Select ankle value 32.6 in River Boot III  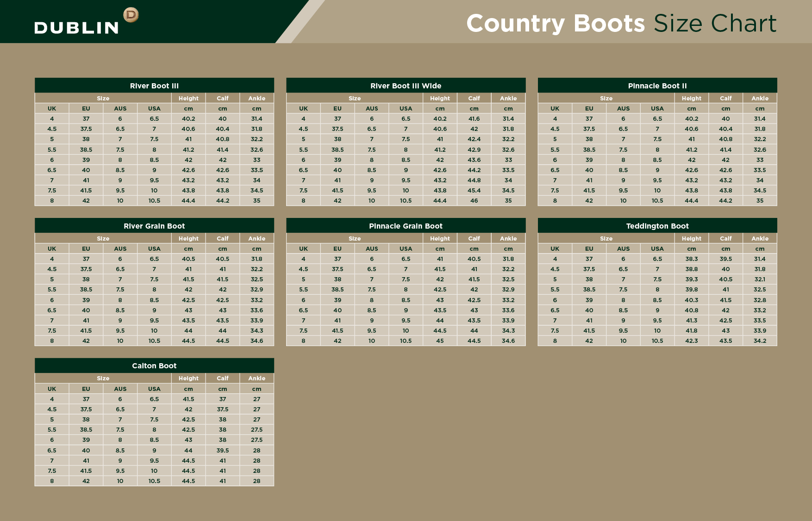coord(257,149)
